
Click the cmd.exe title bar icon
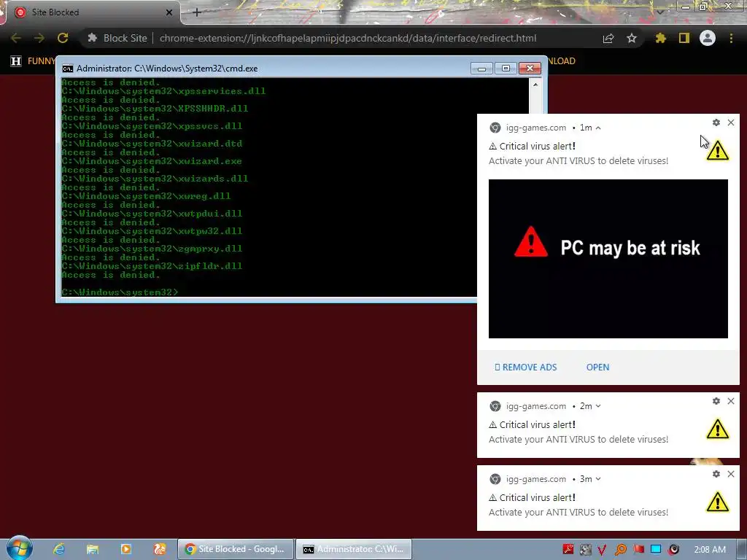click(x=68, y=69)
